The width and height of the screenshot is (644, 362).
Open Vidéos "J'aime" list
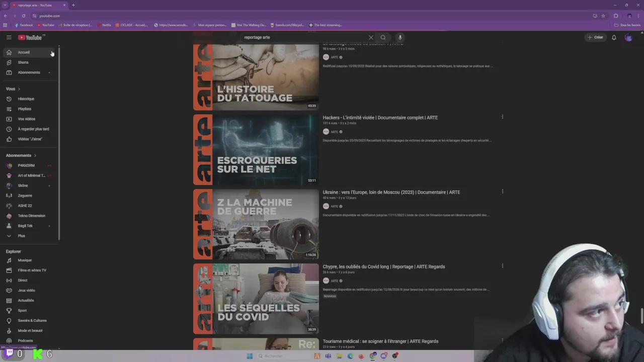pyautogui.click(x=30, y=139)
